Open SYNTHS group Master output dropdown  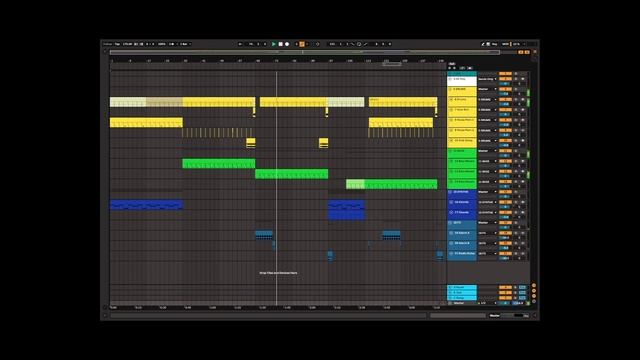[x=487, y=192]
